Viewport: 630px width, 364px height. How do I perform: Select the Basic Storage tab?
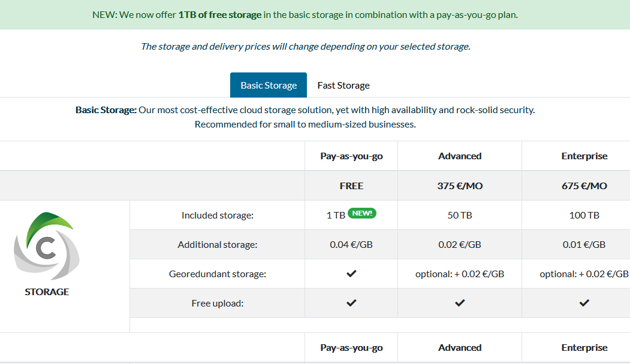(269, 85)
